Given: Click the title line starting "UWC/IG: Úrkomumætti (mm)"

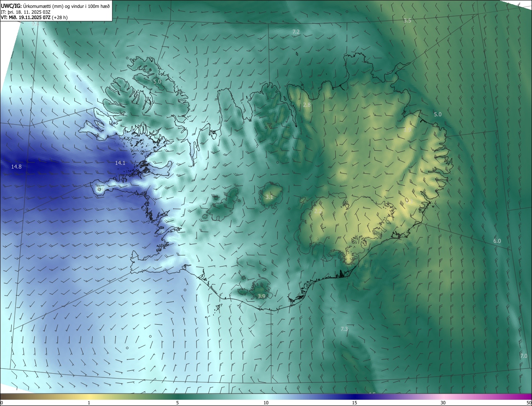Looking at the screenshot, I should 55,5.
